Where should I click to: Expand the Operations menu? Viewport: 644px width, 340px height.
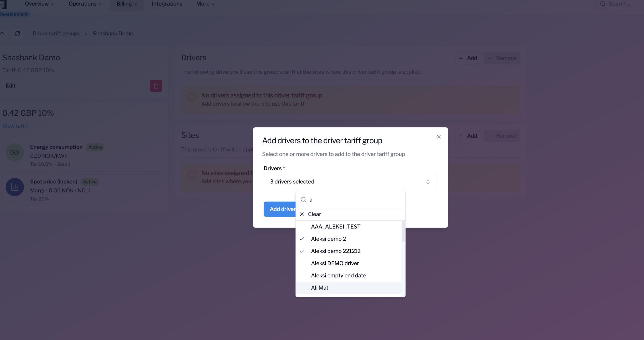tap(85, 4)
